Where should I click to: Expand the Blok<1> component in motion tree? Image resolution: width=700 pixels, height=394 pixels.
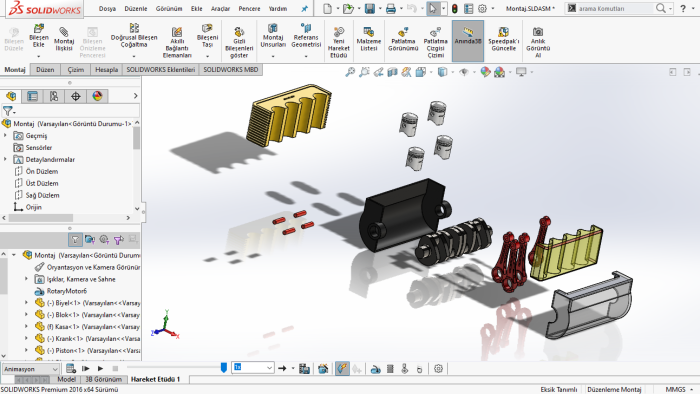[x=26, y=315]
